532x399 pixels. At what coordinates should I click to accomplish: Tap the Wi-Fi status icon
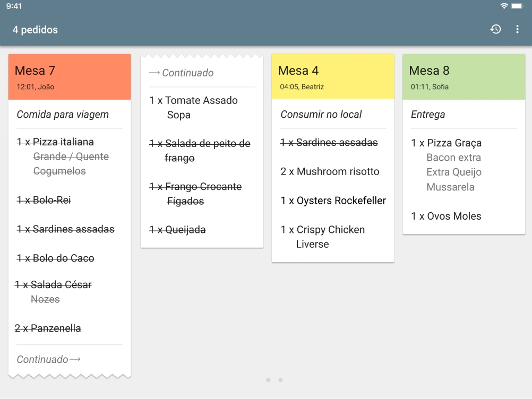pyautogui.click(x=504, y=6)
